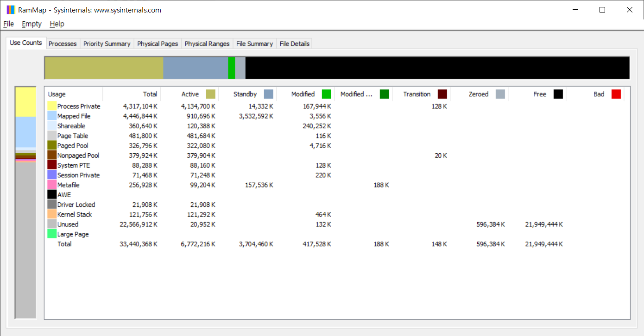Screen dimensions: 644x336
Task: Maximize the RamMap window
Action: tap(602, 10)
